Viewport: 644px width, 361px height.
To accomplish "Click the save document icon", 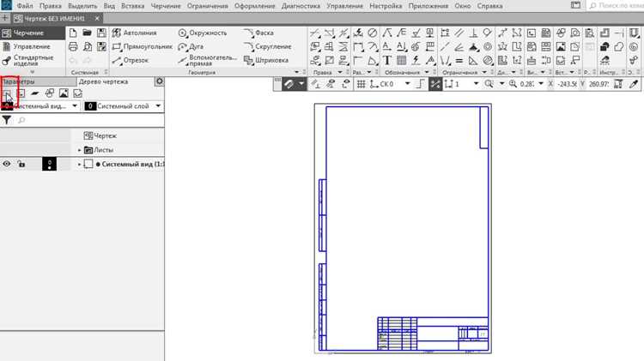I will click(101, 33).
